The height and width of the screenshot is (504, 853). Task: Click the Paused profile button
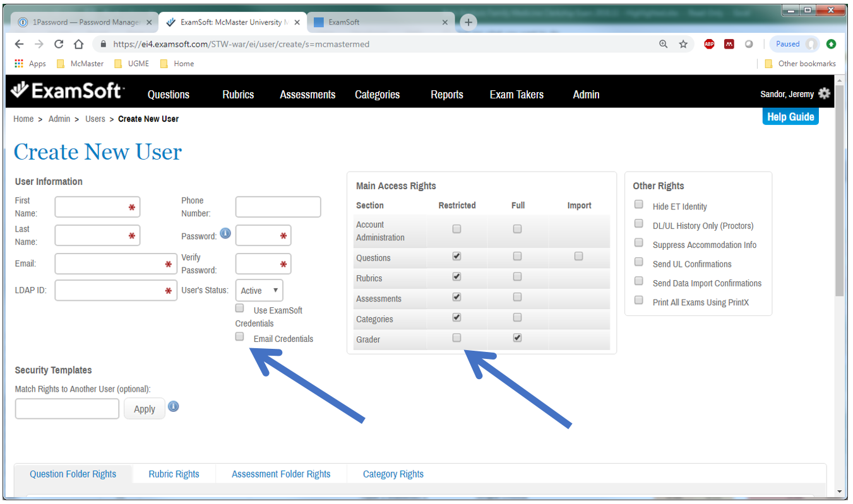click(794, 44)
